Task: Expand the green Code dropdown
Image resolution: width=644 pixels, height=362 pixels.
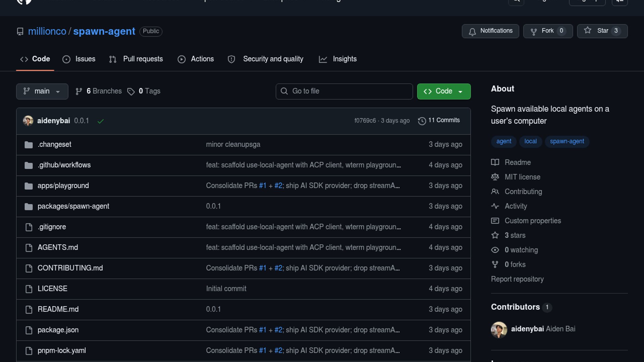Action: click(x=443, y=91)
